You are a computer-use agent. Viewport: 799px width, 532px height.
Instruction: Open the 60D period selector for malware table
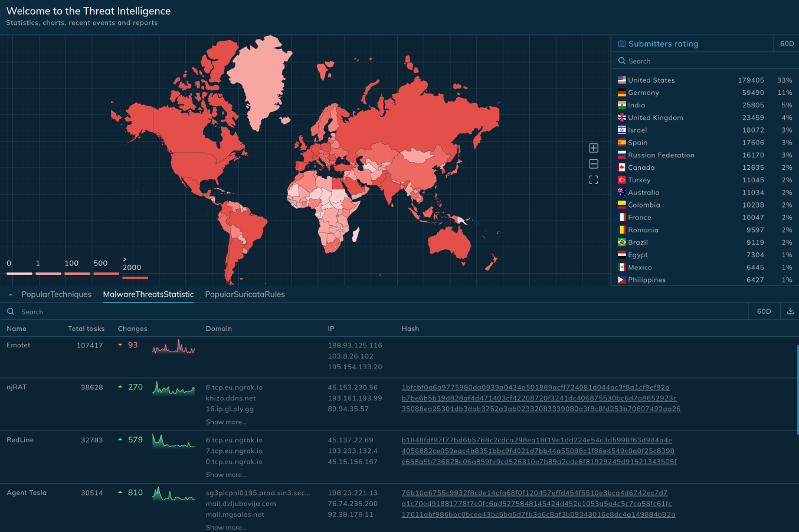764,311
